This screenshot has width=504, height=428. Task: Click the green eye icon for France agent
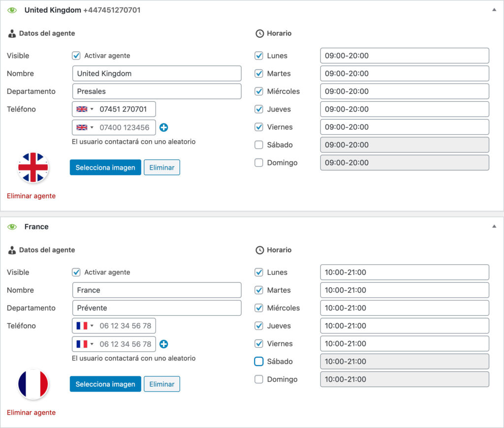coord(12,227)
